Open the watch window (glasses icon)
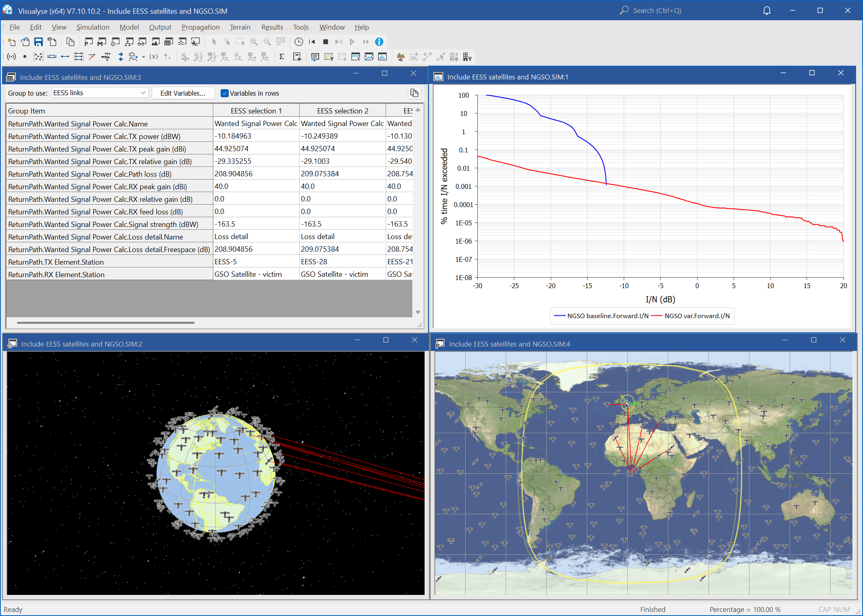This screenshot has width=863, height=616. pos(142,42)
